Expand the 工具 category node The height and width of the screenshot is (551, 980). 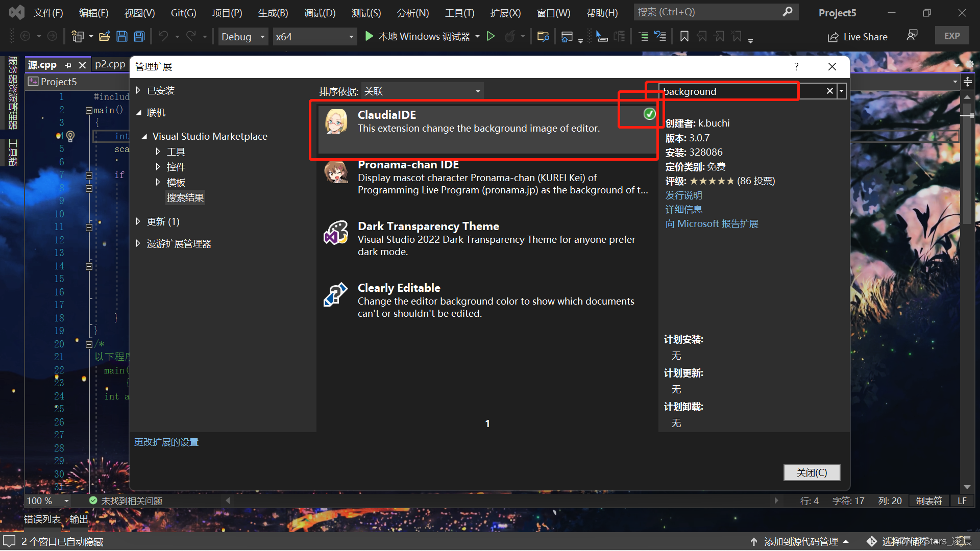[x=158, y=152]
